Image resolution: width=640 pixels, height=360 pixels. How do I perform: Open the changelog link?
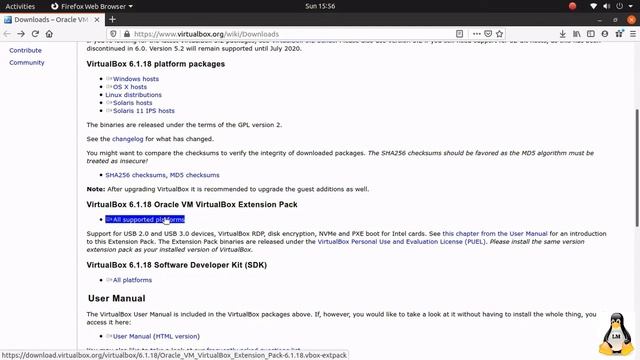(x=128, y=139)
